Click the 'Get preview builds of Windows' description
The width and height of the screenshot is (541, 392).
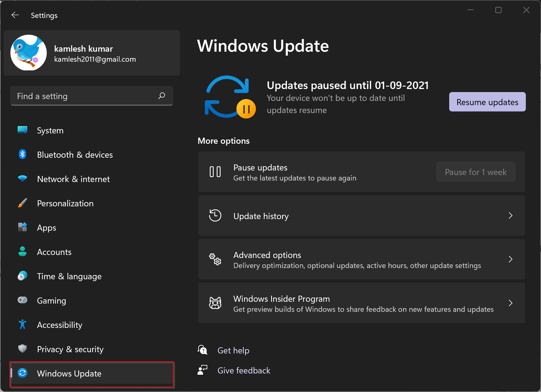pyautogui.click(x=364, y=309)
